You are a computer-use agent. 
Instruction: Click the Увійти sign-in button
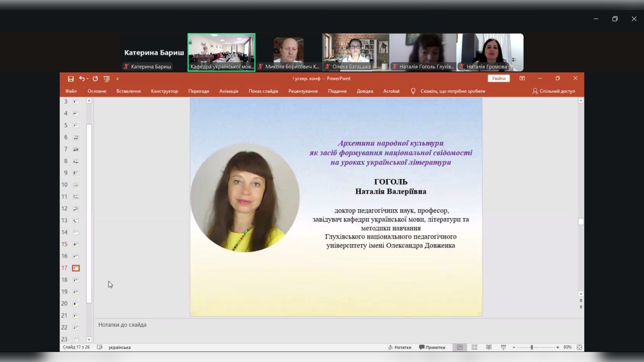(498, 78)
